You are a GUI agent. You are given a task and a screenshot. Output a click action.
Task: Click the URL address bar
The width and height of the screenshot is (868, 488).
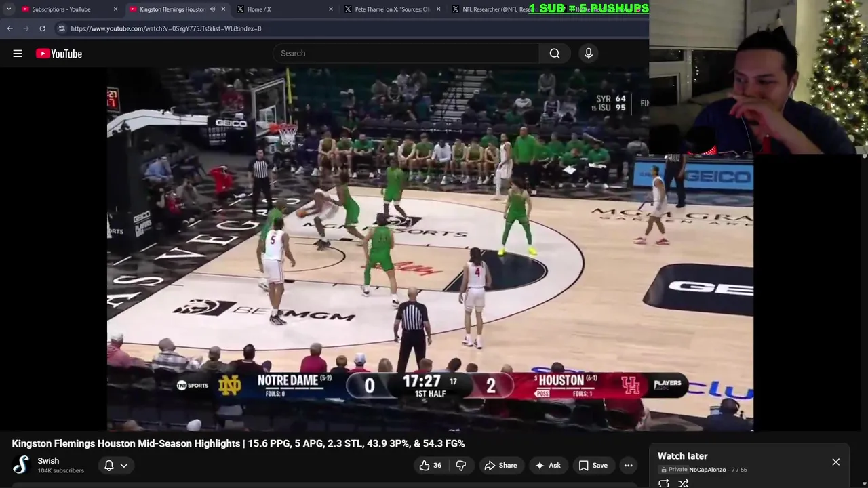click(353, 28)
